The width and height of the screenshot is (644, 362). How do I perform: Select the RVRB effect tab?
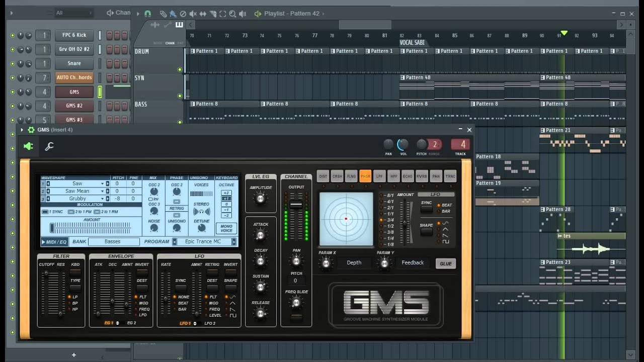[422, 176]
